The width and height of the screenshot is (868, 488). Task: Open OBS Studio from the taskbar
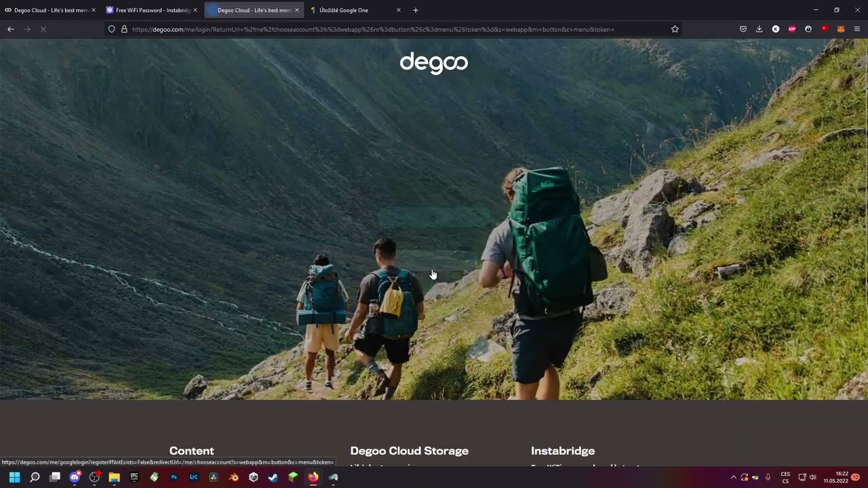pos(94,477)
